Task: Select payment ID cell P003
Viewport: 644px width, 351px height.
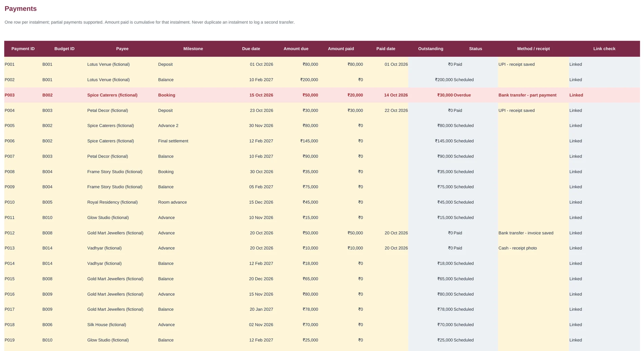Action: [x=23, y=95]
